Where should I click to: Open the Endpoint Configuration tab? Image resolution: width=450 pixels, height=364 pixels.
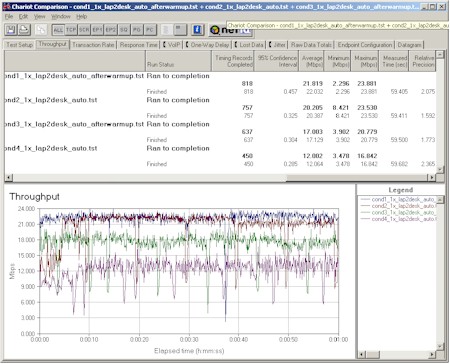click(x=365, y=45)
